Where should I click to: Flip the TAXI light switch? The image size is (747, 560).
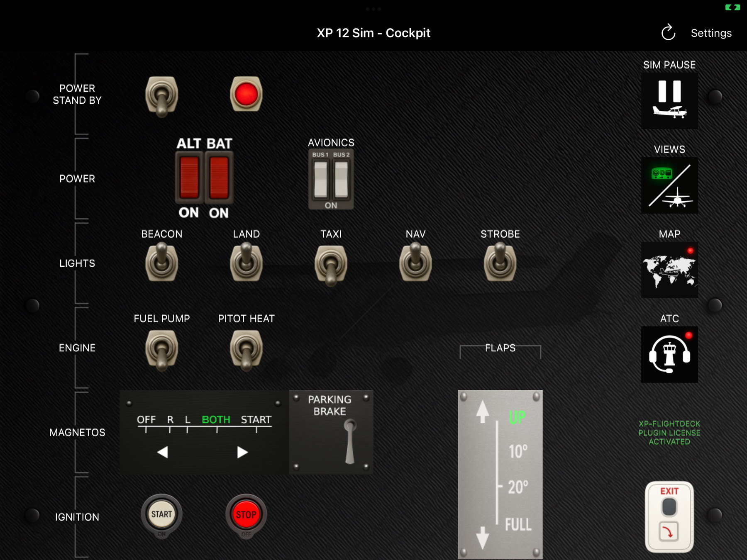coord(331,265)
